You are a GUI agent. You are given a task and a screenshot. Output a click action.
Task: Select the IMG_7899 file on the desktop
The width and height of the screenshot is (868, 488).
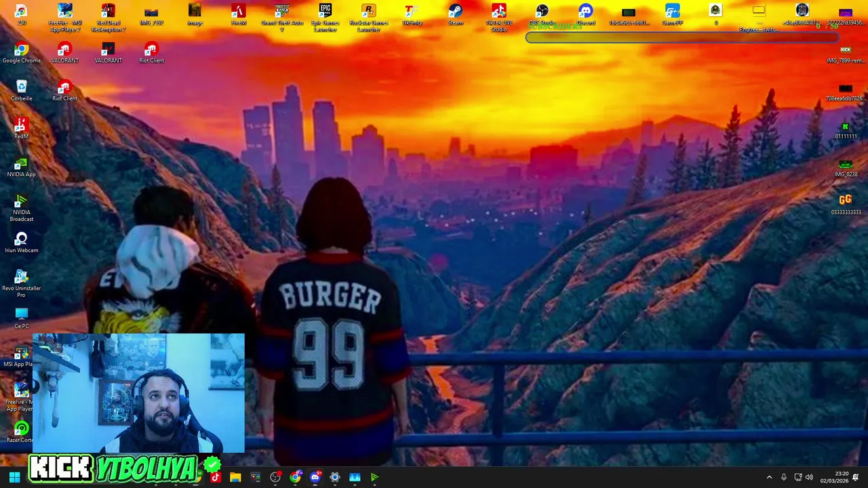coord(845,54)
